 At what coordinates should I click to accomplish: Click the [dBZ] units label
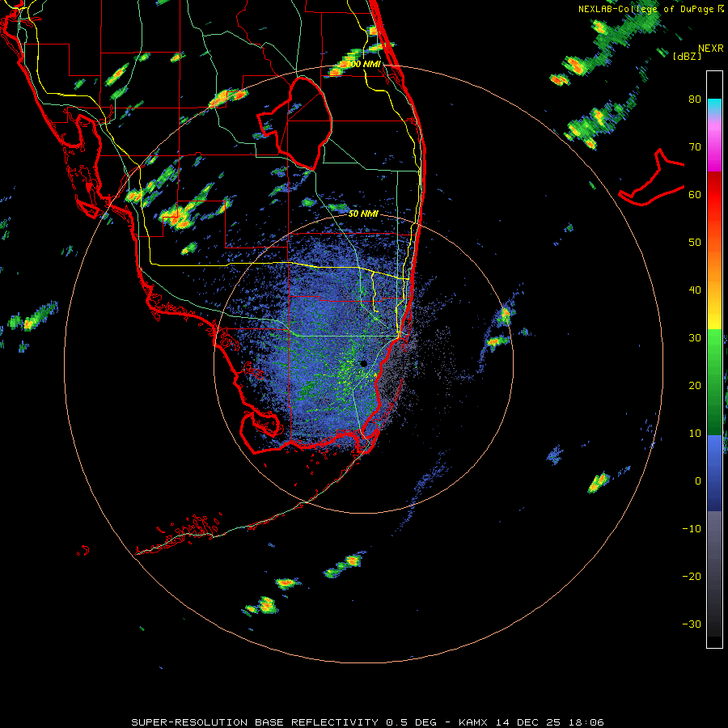[x=687, y=56]
